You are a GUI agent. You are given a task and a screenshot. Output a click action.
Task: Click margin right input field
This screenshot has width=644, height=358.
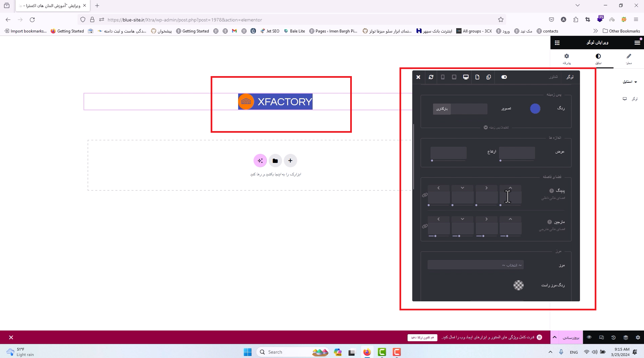pos(487,229)
